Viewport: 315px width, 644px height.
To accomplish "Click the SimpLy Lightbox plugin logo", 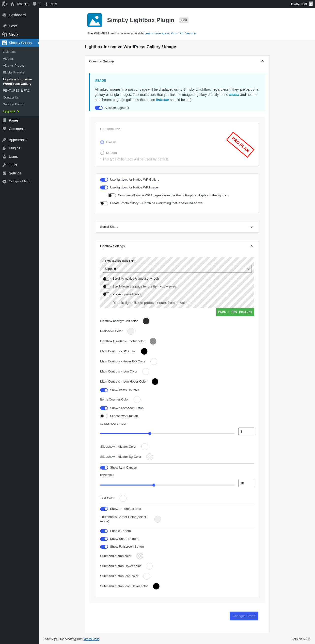I will 95,20.
